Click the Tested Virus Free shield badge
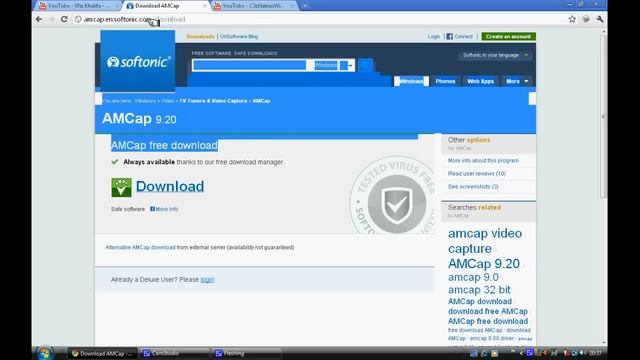The height and width of the screenshot is (360, 640). pos(395,197)
